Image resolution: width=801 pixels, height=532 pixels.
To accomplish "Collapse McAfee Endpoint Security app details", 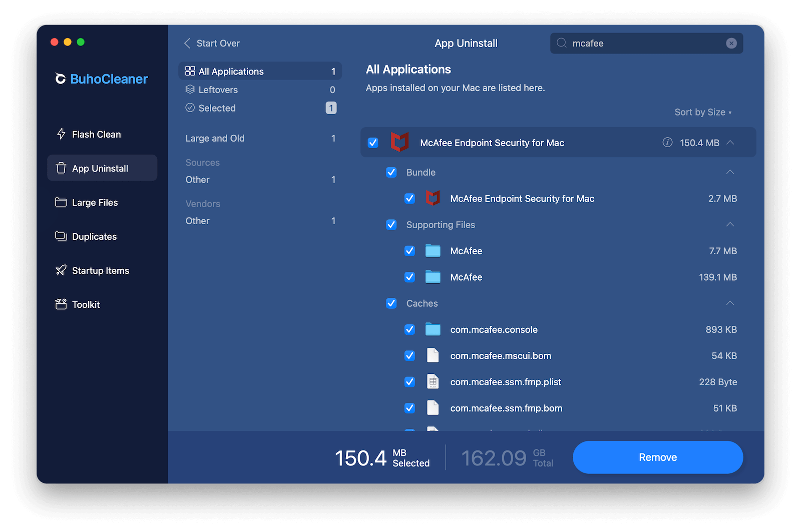I will [x=730, y=142].
